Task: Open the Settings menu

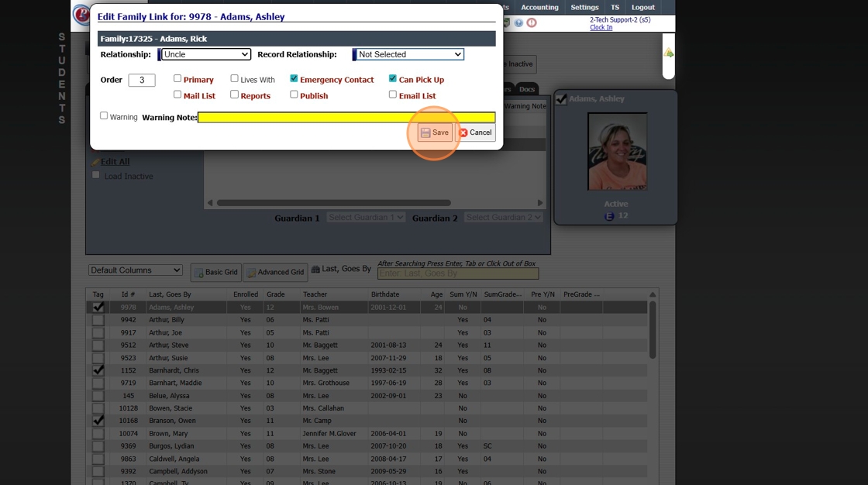Action: [x=584, y=7]
